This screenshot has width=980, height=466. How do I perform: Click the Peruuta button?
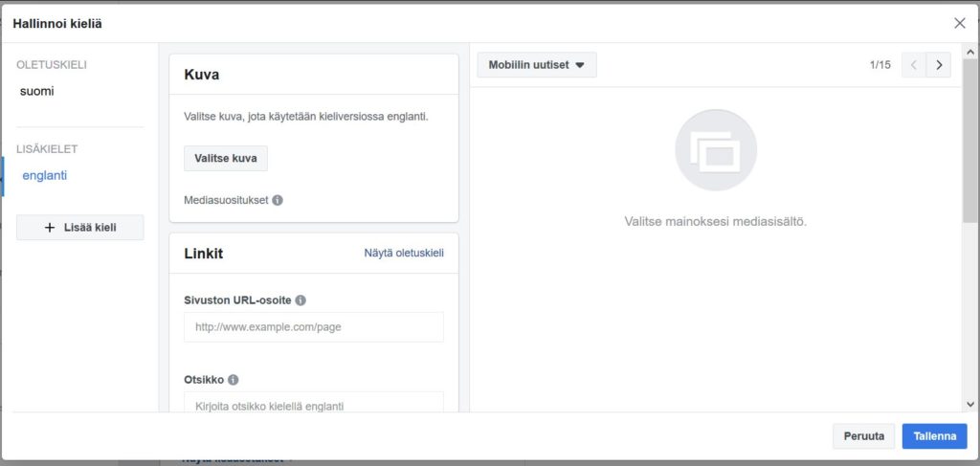[864, 436]
